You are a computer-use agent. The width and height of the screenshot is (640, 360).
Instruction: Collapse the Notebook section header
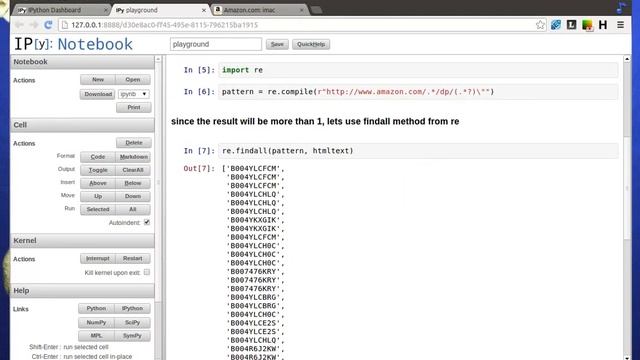(82, 62)
